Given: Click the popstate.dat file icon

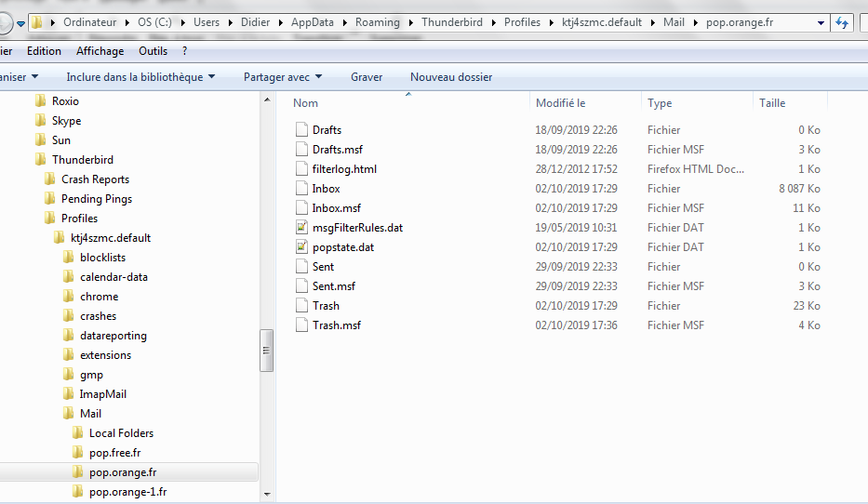Looking at the screenshot, I should (301, 247).
